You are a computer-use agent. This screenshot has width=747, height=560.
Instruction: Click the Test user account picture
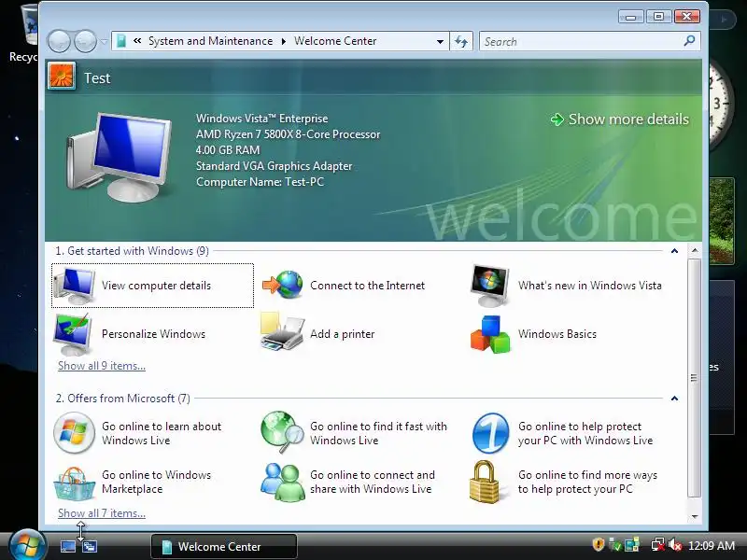(62, 77)
